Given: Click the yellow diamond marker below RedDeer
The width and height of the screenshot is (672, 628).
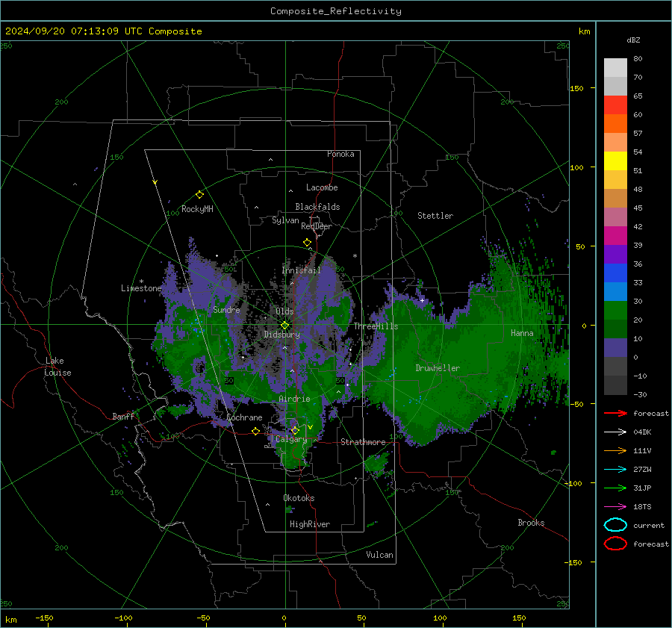Looking at the screenshot, I should (x=307, y=243).
